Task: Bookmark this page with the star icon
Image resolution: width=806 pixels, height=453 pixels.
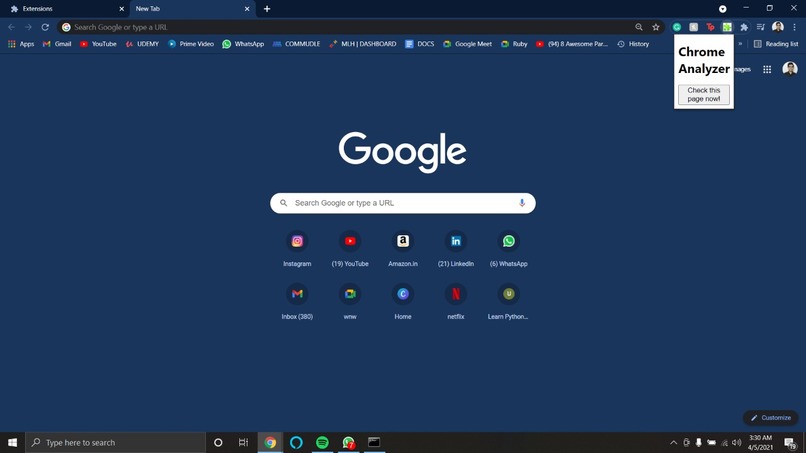Action: (x=655, y=27)
